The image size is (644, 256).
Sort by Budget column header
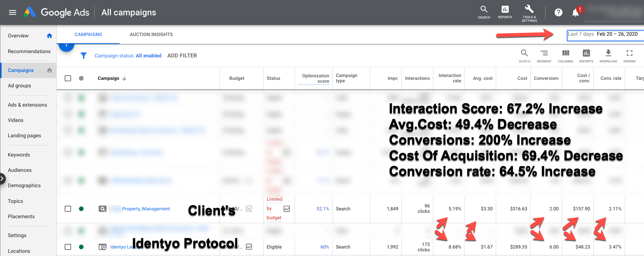237,78
